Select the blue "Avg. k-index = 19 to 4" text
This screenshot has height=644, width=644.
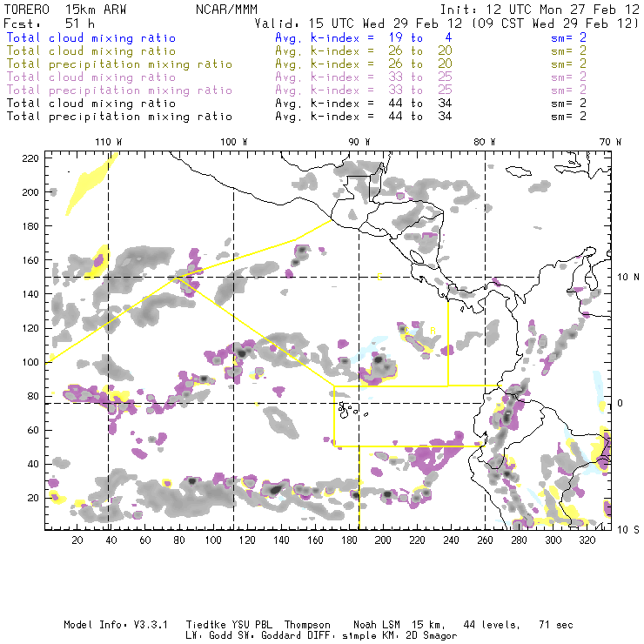[364, 38]
